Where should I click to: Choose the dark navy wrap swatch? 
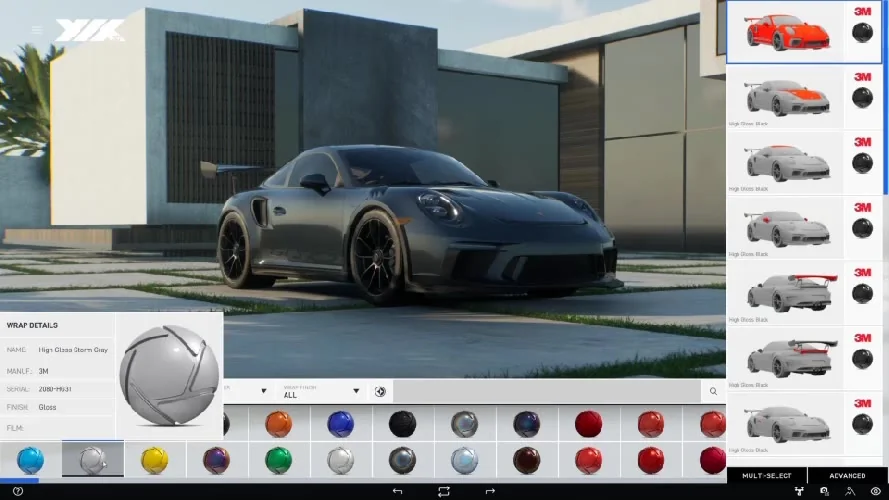527,424
